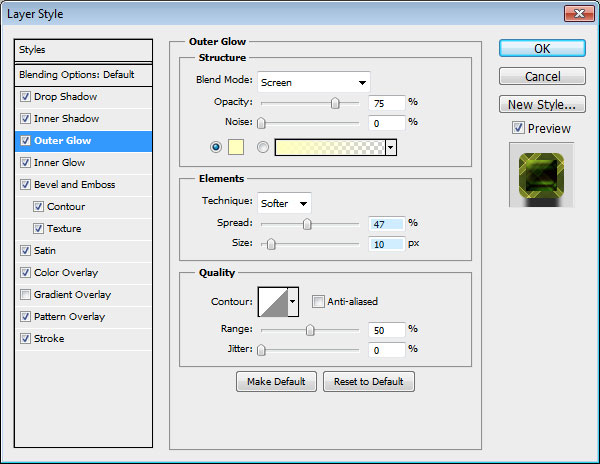Screen dimensions: 600x464
Task: Close the Layer Style dialog
Action: [577, 14]
